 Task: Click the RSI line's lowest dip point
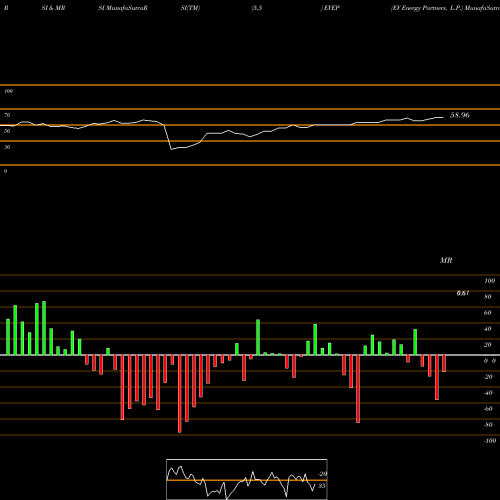172,149
